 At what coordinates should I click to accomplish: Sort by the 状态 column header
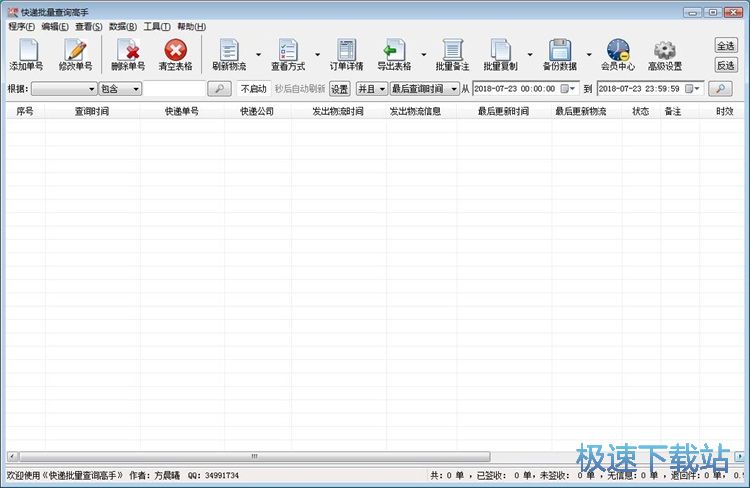(641, 111)
